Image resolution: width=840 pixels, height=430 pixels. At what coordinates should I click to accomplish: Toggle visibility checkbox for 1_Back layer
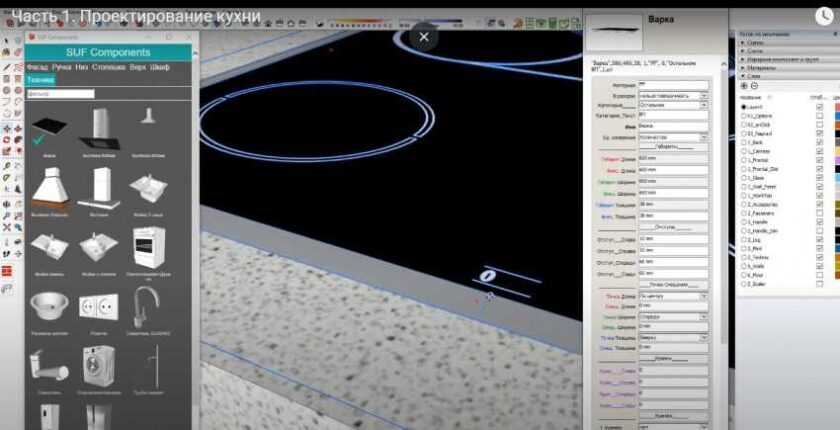(820, 142)
